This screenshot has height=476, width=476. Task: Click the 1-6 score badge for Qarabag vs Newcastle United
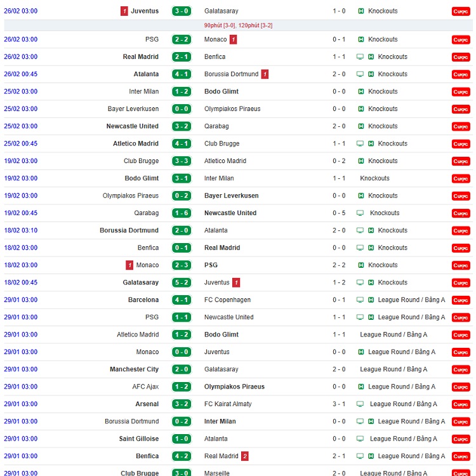(x=181, y=213)
